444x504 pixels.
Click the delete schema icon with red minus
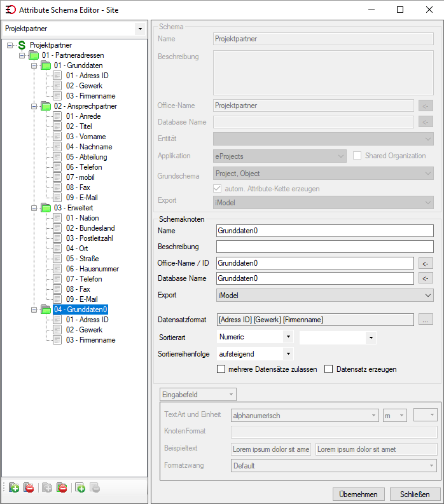[x=29, y=487]
